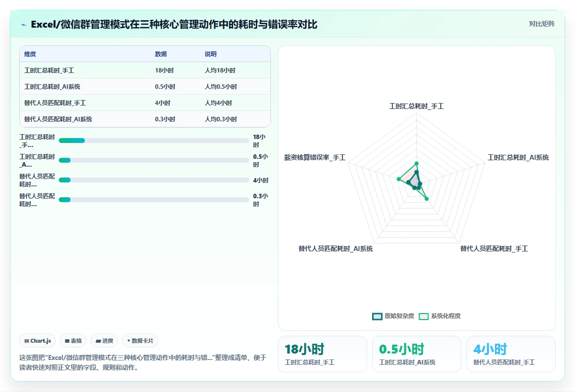Click the 18小时 data cell in table
The height and width of the screenshot is (392, 575).
pyautogui.click(x=164, y=71)
